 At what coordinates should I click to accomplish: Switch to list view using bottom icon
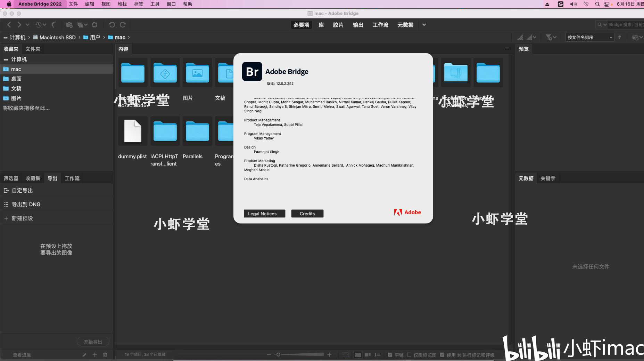point(377,355)
